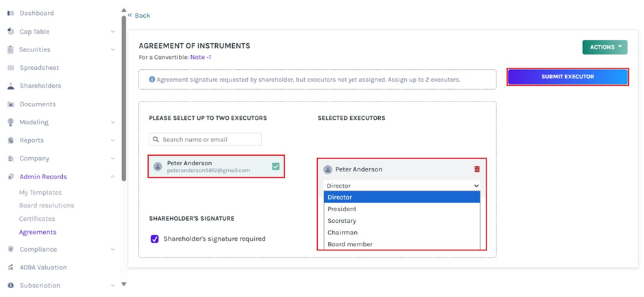This screenshot has width=644, height=297.
Task: Open Board resolutions submenu item
Action: coord(47,205)
